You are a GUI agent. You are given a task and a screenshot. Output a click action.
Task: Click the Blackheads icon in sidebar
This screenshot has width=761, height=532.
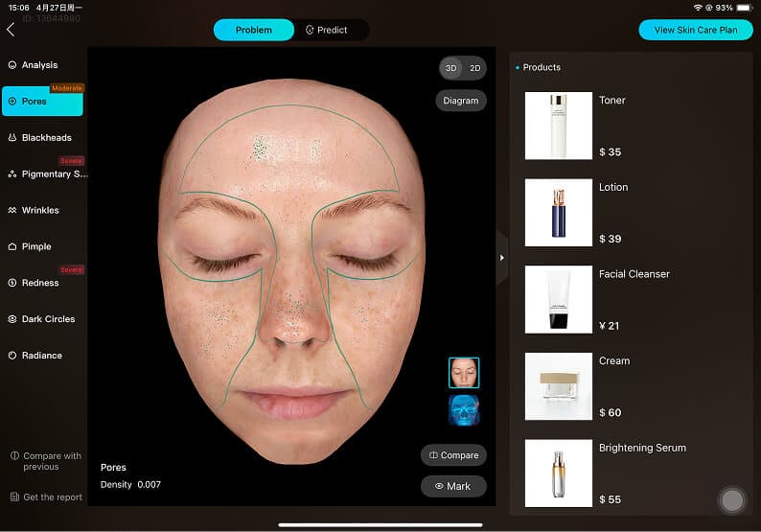click(12, 138)
